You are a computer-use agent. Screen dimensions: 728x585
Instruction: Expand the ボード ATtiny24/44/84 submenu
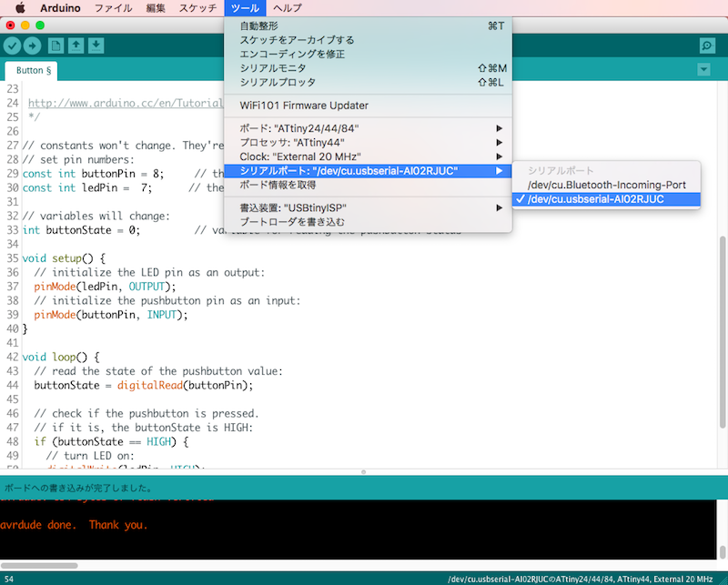[369, 128]
